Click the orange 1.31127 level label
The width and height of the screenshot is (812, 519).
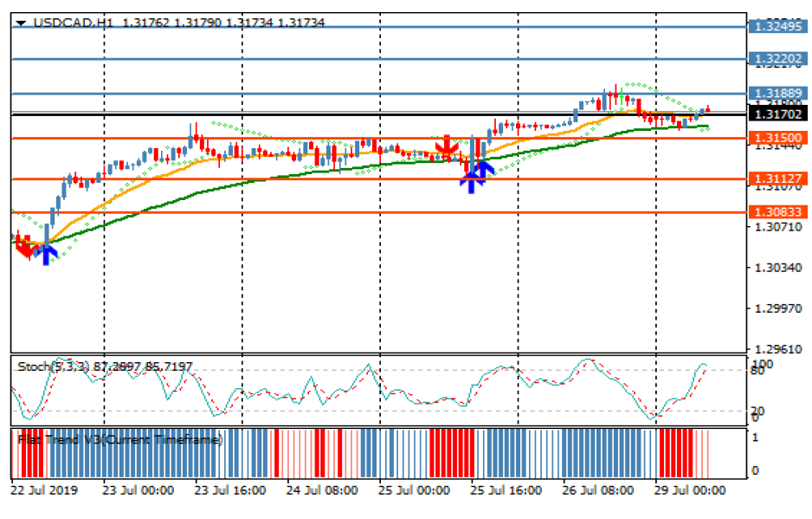777,178
